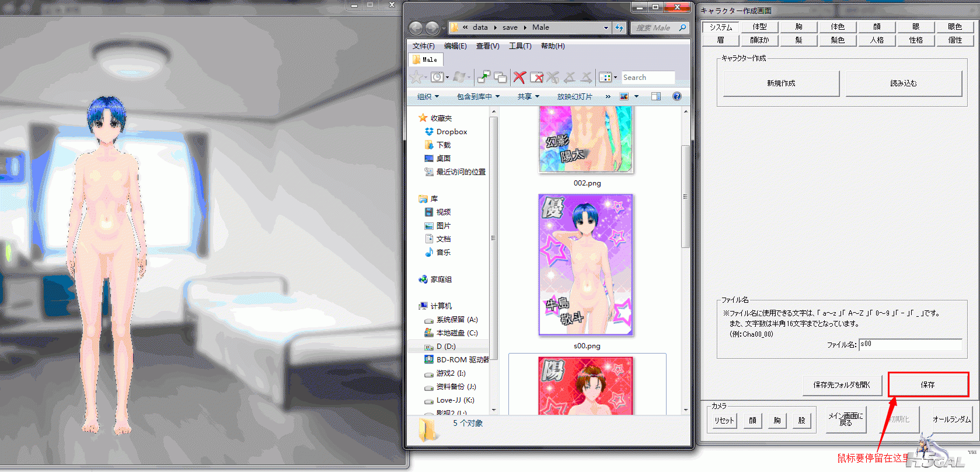
Task: Click the colored tiles view toolbar icon
Action: [x=605, y=77]
